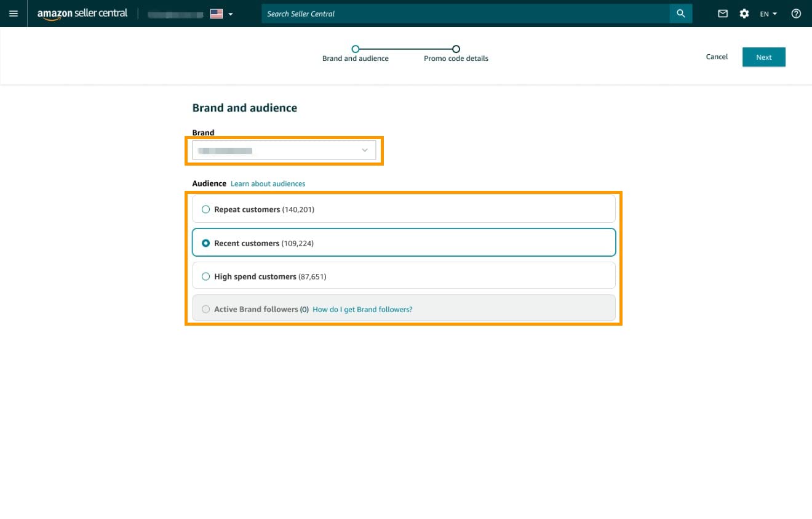812x519 pixels.
Task: Select the Recent customers radio button
Action: [206, 243]
